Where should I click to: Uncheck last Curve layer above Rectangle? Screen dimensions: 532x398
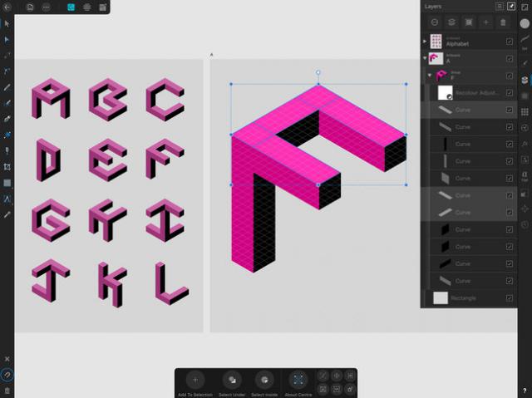[510, 281]
